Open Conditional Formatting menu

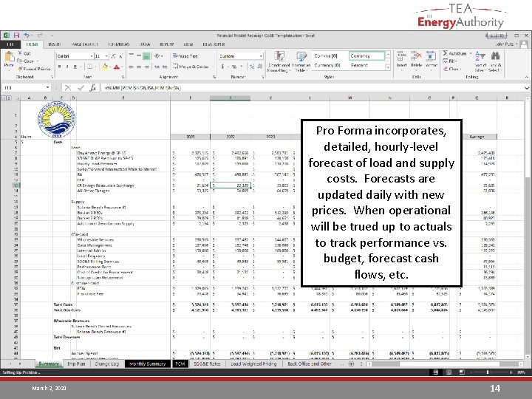coord(279,61)
